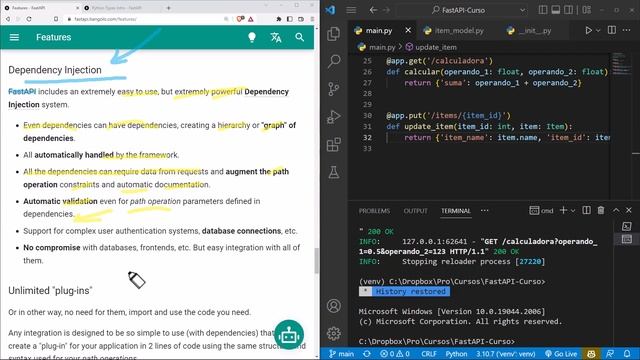The image size is (640, 360).
Task: Split the editor to the right
Action: tap(611, 30)
